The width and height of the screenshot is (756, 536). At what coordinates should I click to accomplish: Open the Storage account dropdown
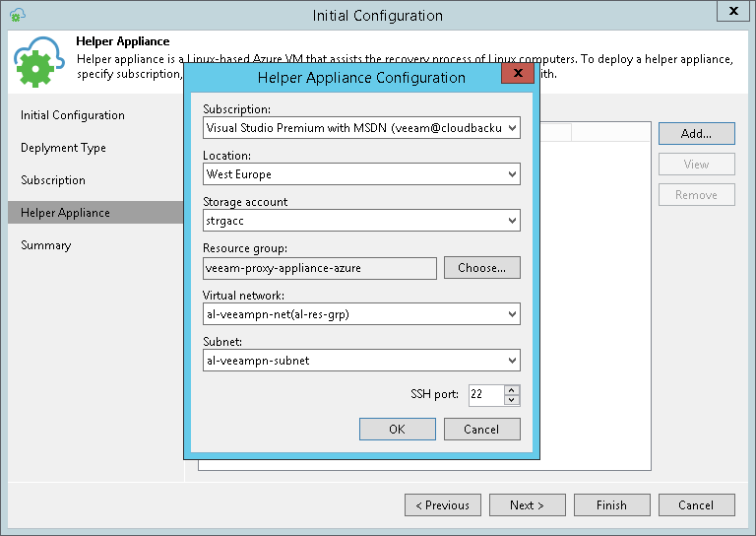tap(512, 221)
